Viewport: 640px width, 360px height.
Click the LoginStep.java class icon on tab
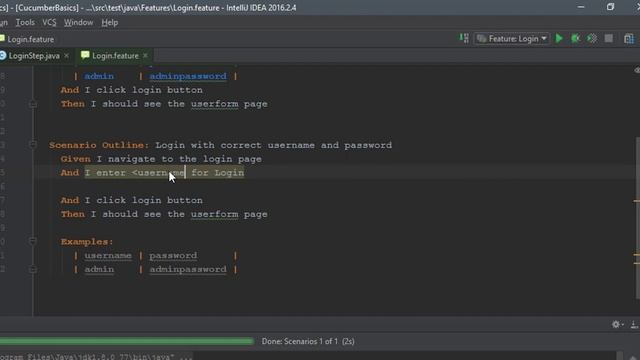[3, 56]
